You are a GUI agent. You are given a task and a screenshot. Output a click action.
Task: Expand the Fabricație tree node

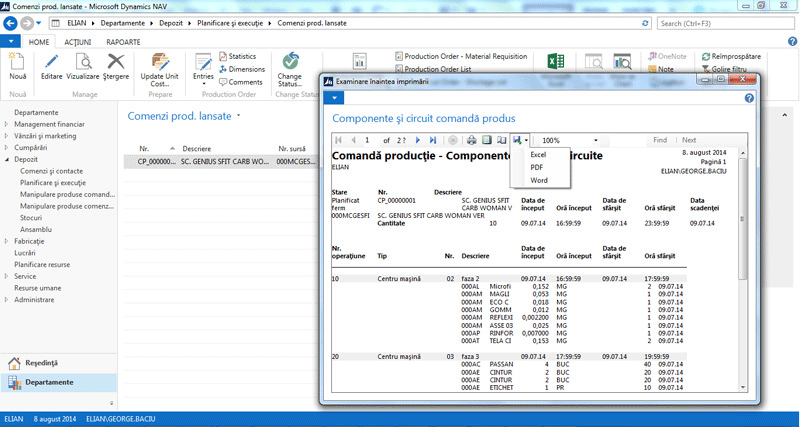(x=6, y=241)
